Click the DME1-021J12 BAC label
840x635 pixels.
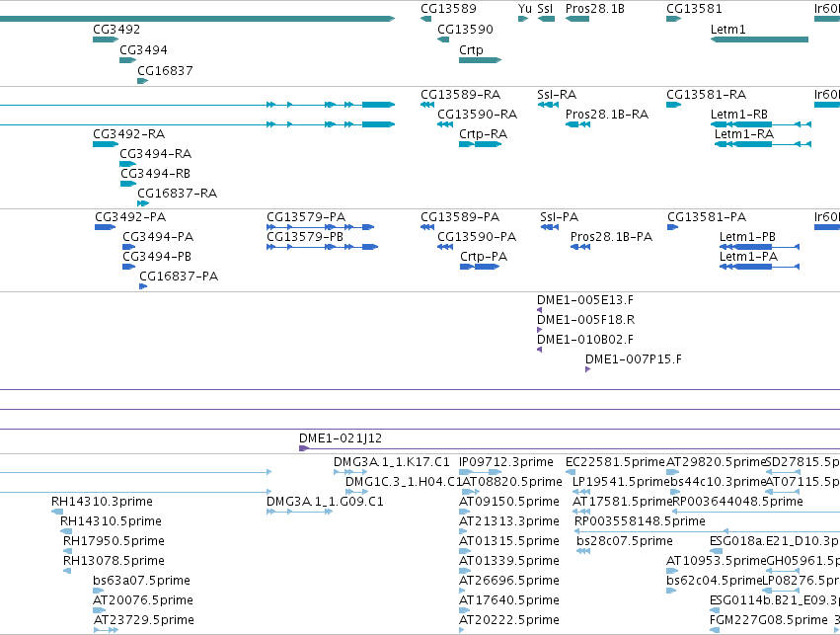click(341, 438)
